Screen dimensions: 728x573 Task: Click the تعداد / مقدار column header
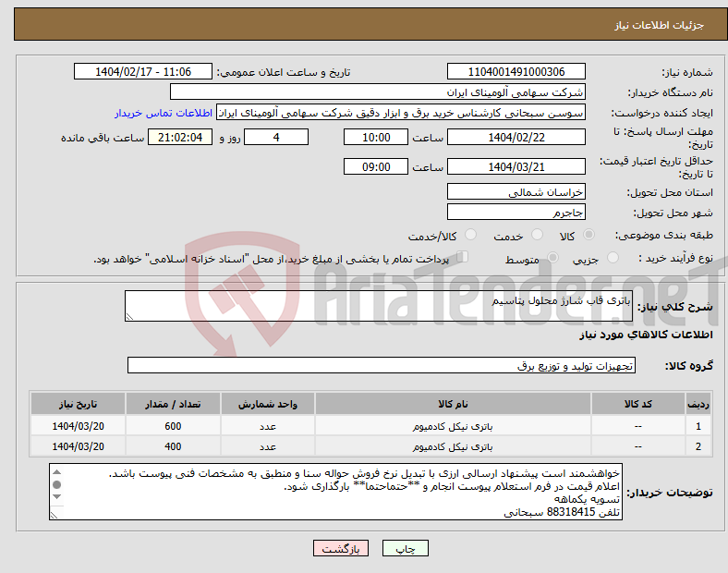coord(173,404)
